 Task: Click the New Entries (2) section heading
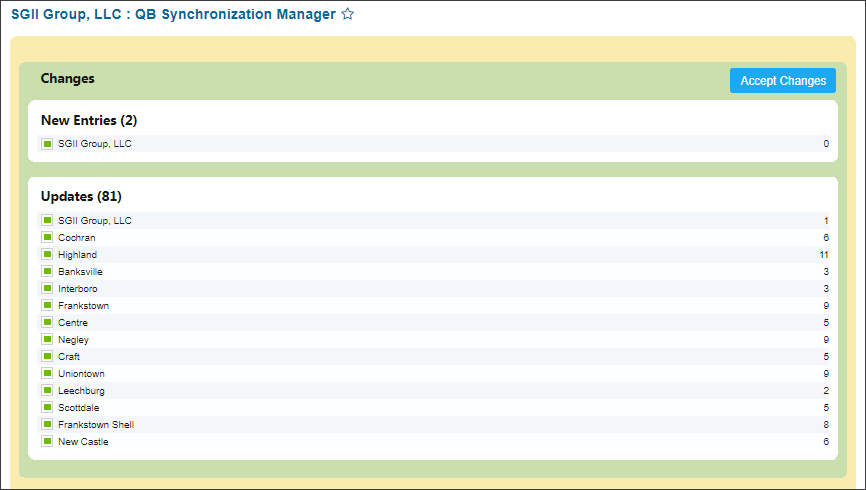click(x=89, y=120)
